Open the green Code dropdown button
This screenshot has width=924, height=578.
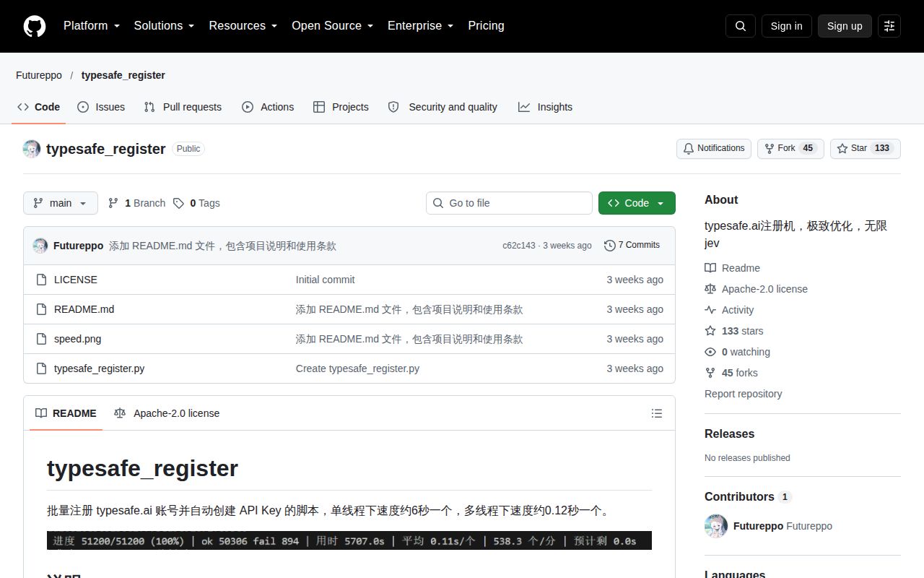[637, 203]
